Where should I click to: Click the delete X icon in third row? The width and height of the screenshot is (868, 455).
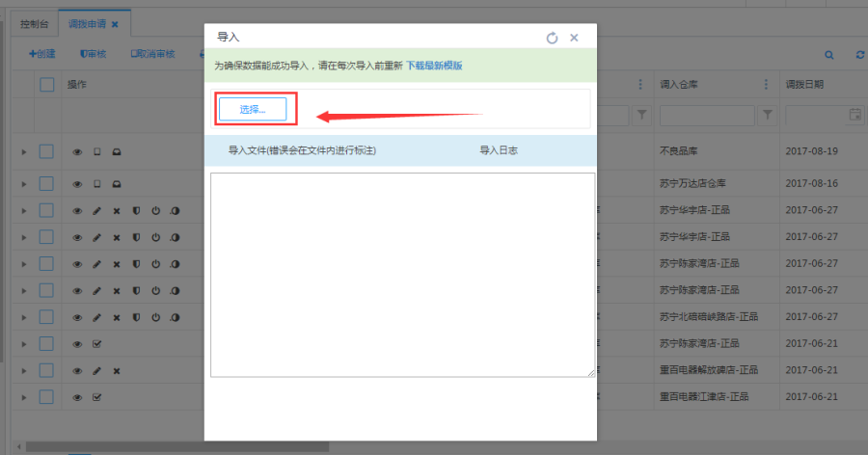pyautogui.click(x=117, y=210)
